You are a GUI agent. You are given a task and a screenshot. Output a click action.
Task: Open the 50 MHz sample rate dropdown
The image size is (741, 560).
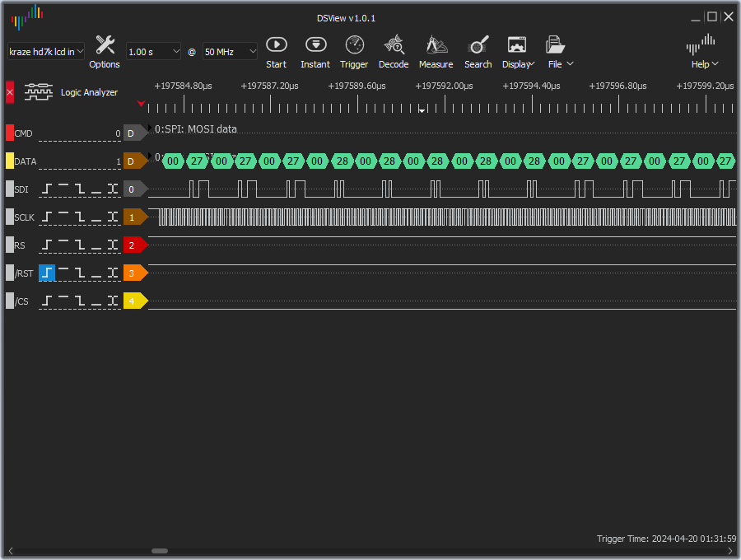230,52
